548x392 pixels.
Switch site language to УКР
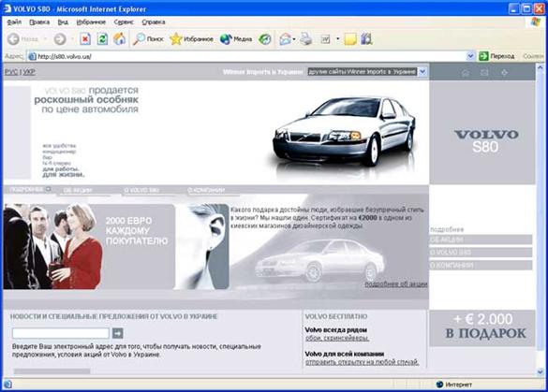click(x=29, y=72)
